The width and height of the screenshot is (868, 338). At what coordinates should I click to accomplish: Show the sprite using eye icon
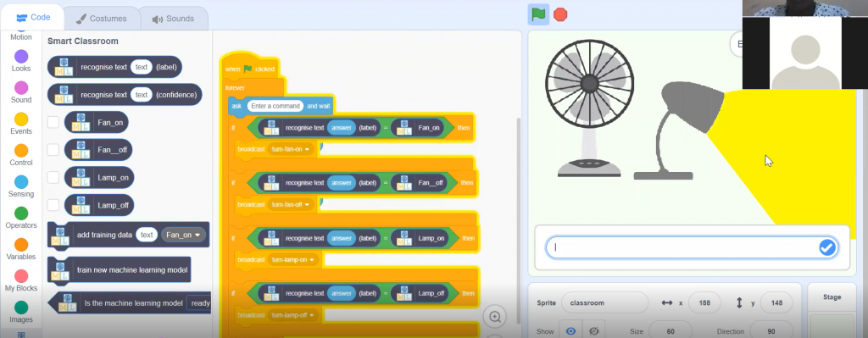coord(570,331)
